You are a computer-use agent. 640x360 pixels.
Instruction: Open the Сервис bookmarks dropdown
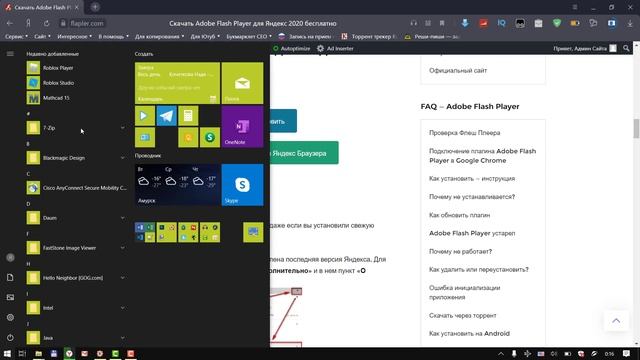[x=16, y=36]
